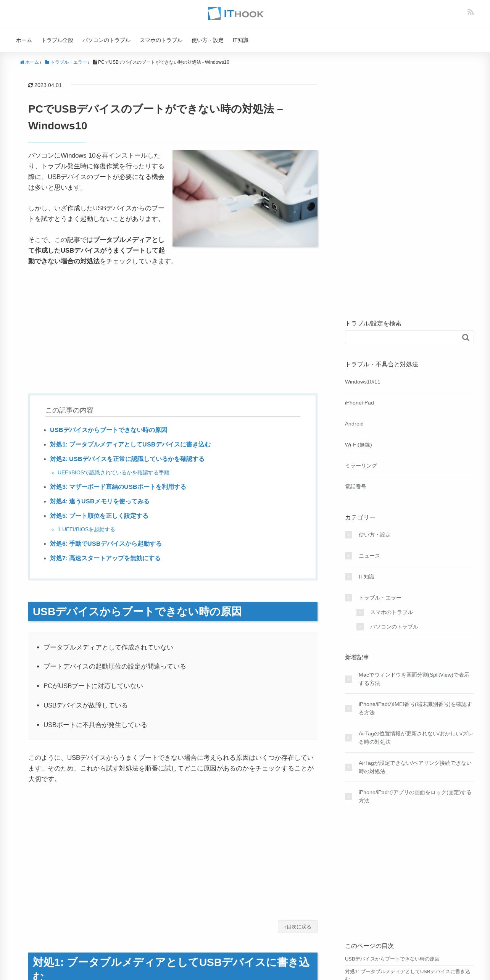490x980 pixels.
Task: Jump to 対処7 高速スタートアップを無効 link
Action: (105, 558)
